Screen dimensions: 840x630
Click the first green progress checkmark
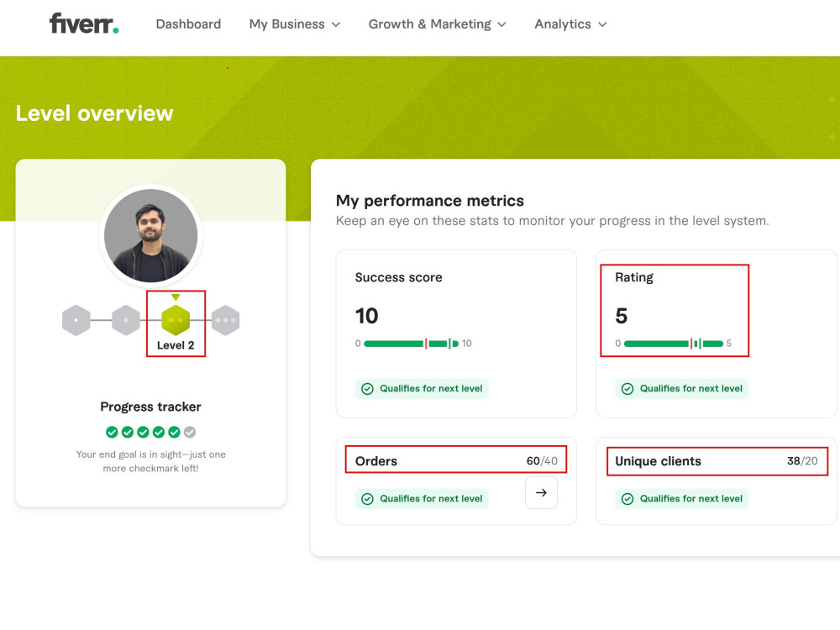tap(112, 432)
